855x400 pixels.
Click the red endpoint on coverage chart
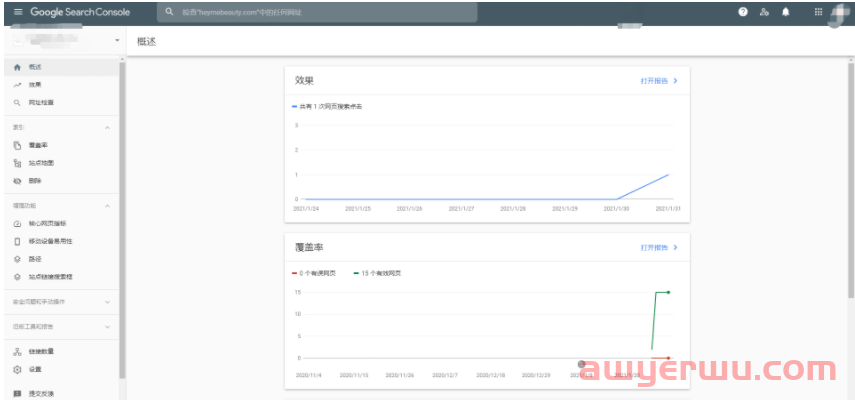click(668, 358)
